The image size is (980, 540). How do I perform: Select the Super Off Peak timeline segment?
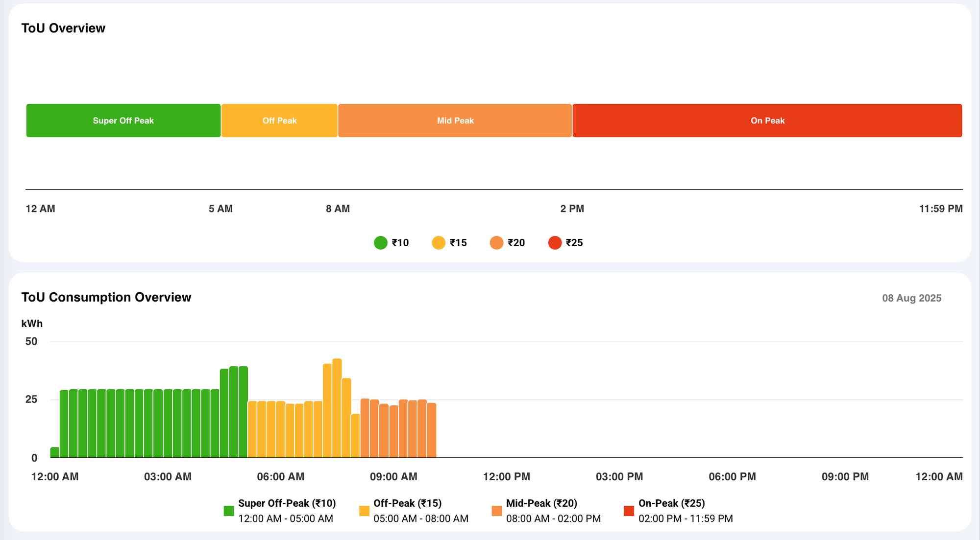coord(123,120)
